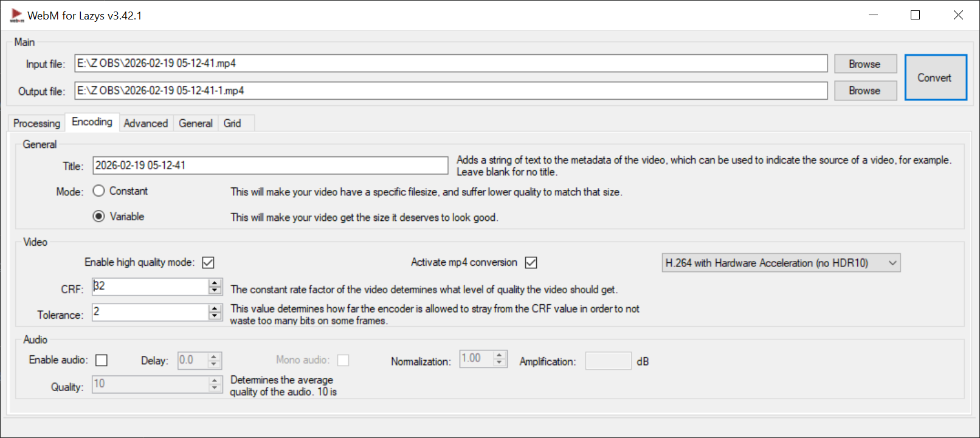Viewport: 980px width, 438px height.
Task: Close the WebM for Lazys window
Action: pyautogui.click(x=958, y=15)
